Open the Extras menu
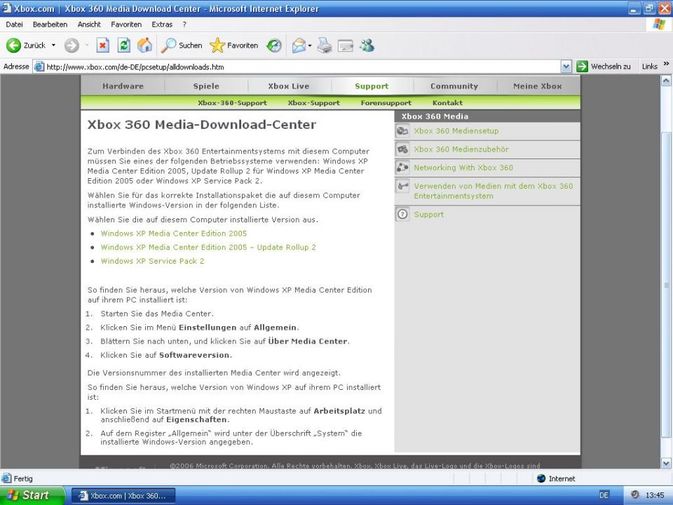The height and width of the screenshot is (505, 673). click(162, 24)
